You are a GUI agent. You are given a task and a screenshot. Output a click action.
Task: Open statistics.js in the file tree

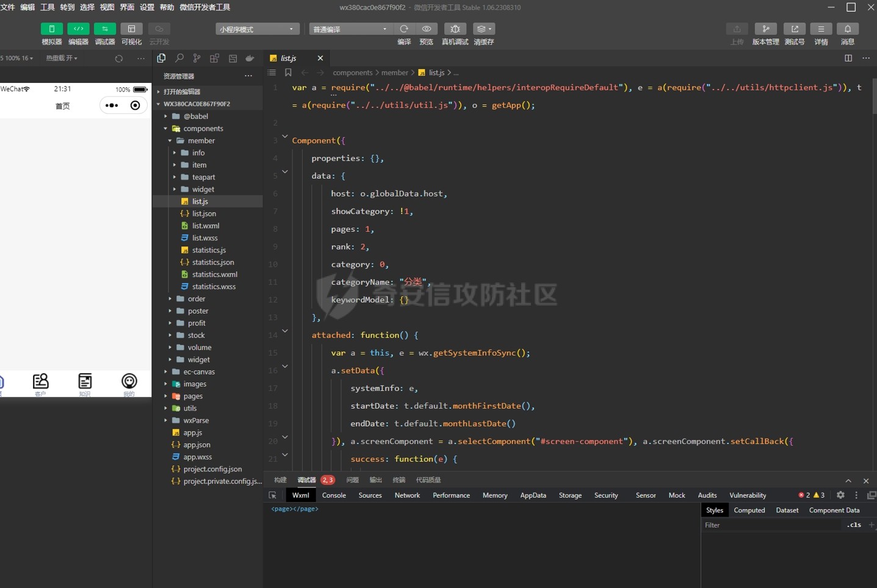tap(209, 250)
